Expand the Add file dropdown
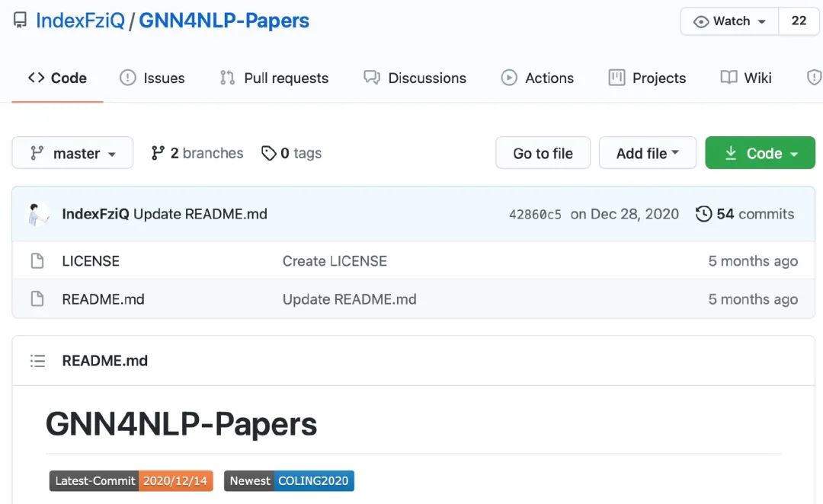The height and width of the screenshot is (504, 823). click(647, 153)
